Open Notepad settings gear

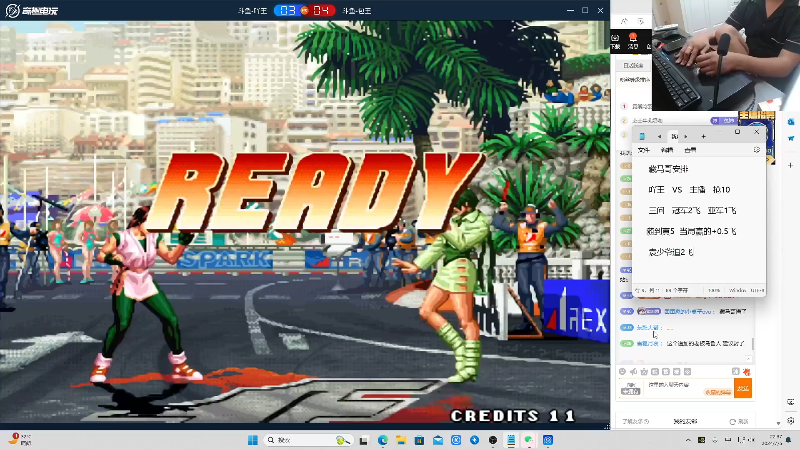(x=757, y=149)
